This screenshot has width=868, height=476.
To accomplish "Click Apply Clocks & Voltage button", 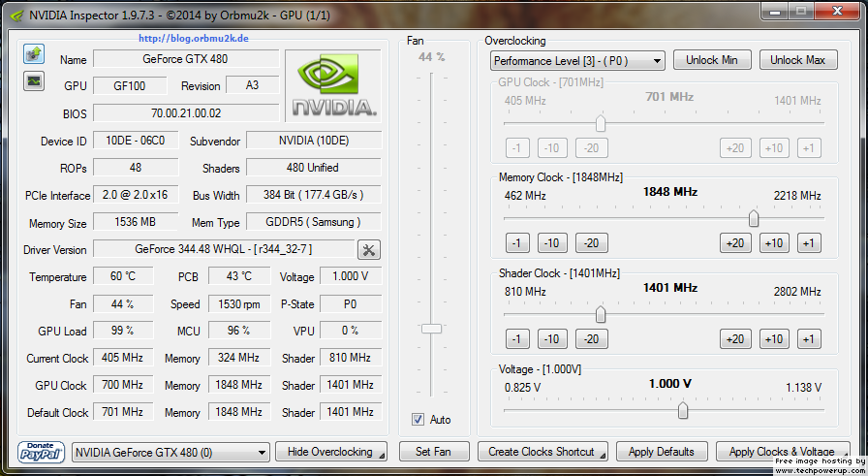I will click(x=782, y=452).
